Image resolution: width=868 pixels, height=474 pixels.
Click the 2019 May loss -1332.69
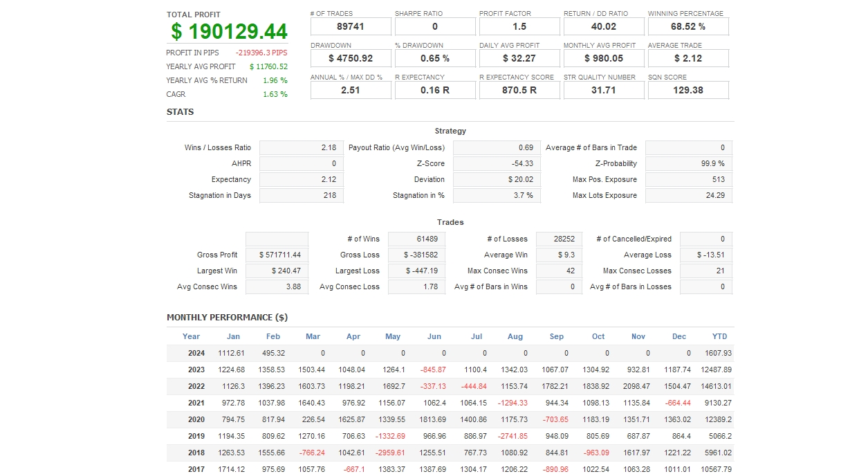coord(390,436)
